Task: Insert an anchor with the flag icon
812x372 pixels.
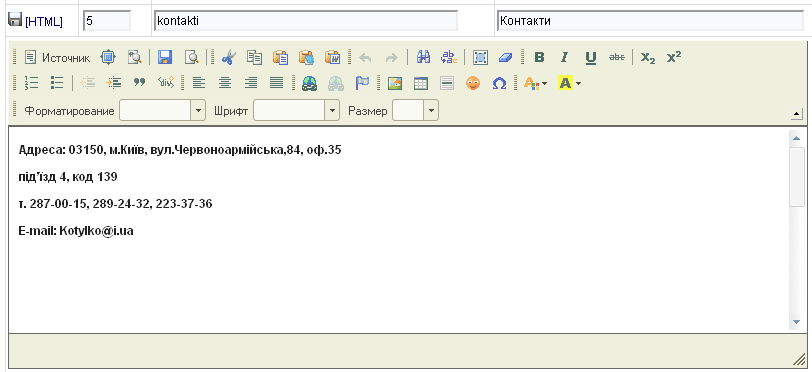Action: click(362, 83)
